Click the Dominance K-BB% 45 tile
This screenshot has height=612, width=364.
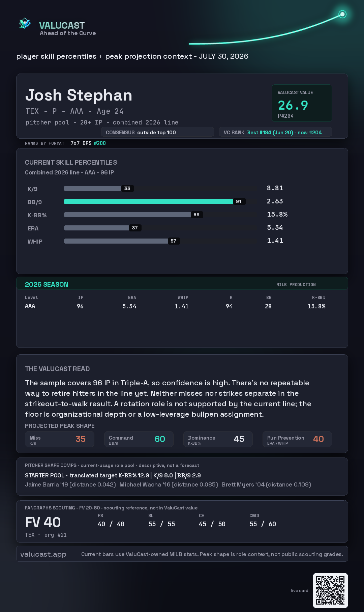(218, 439)
